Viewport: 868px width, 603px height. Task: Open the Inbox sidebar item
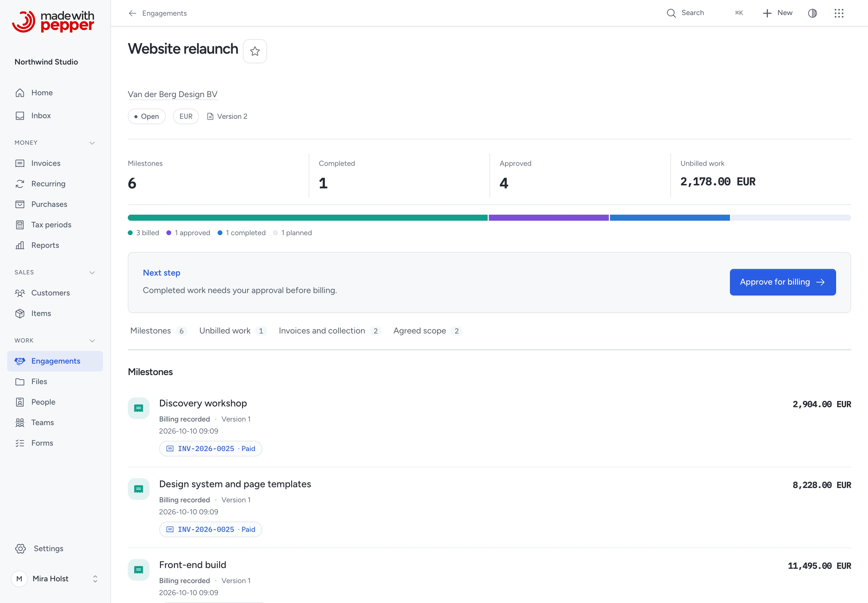(x=55, y=115)
